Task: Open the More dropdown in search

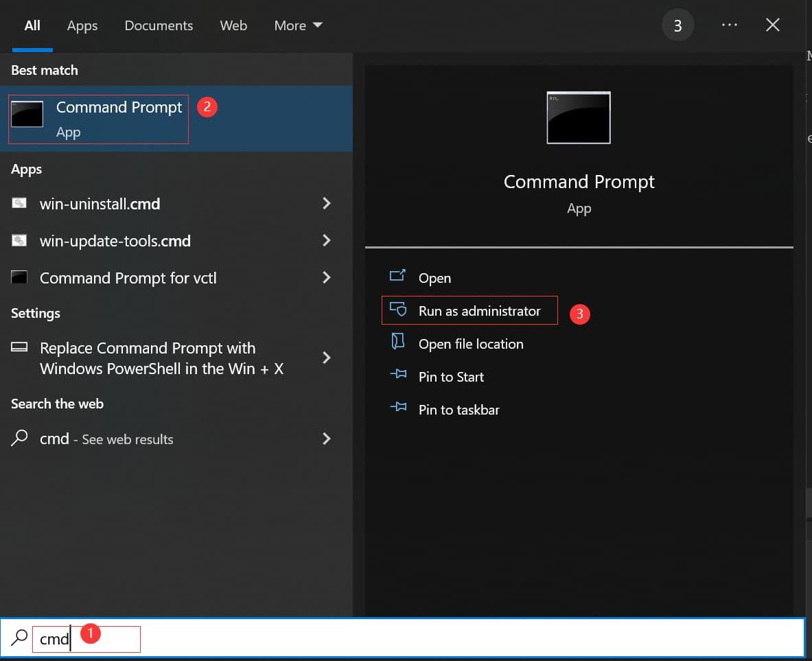Action: [x=297, y=25]
